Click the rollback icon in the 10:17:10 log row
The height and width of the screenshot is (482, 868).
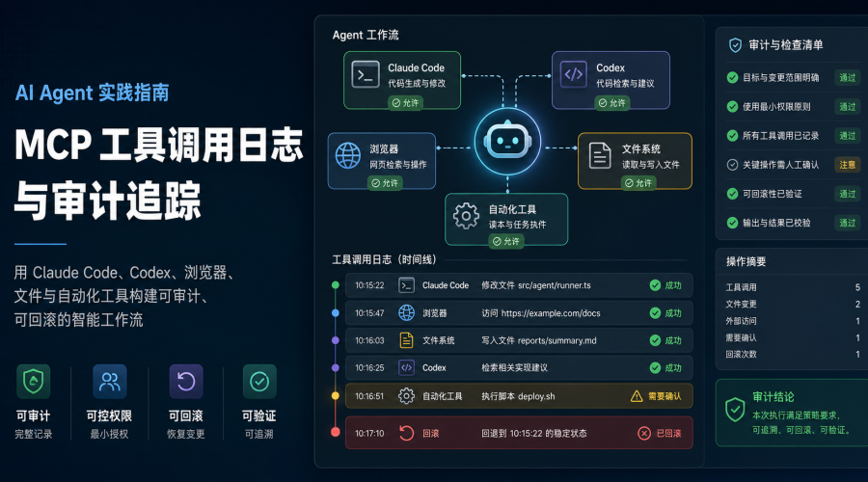(x=406, y=433)
